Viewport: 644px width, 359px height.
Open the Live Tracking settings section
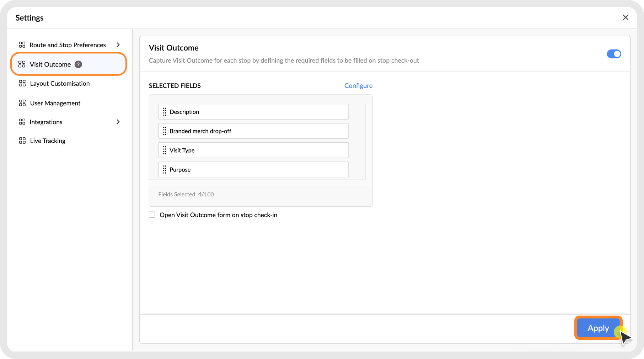48,141
